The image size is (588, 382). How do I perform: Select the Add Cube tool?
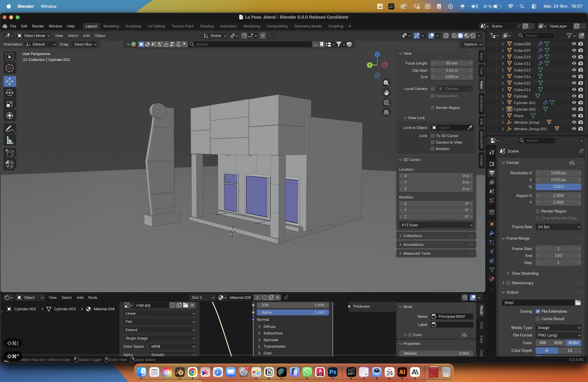pyautogui.click(x=10, y=153)
